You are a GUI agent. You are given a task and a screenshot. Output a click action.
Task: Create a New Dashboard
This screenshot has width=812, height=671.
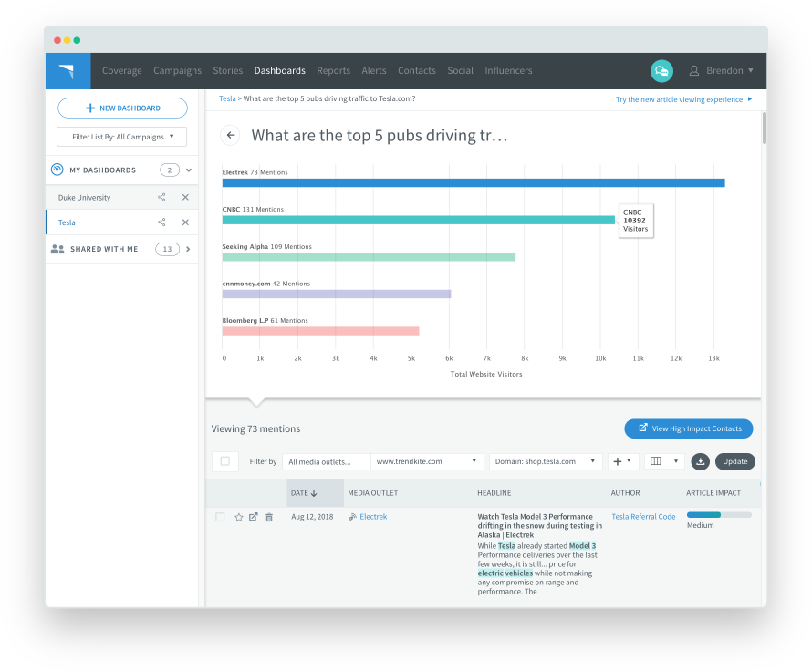click(x=122, y=108)
